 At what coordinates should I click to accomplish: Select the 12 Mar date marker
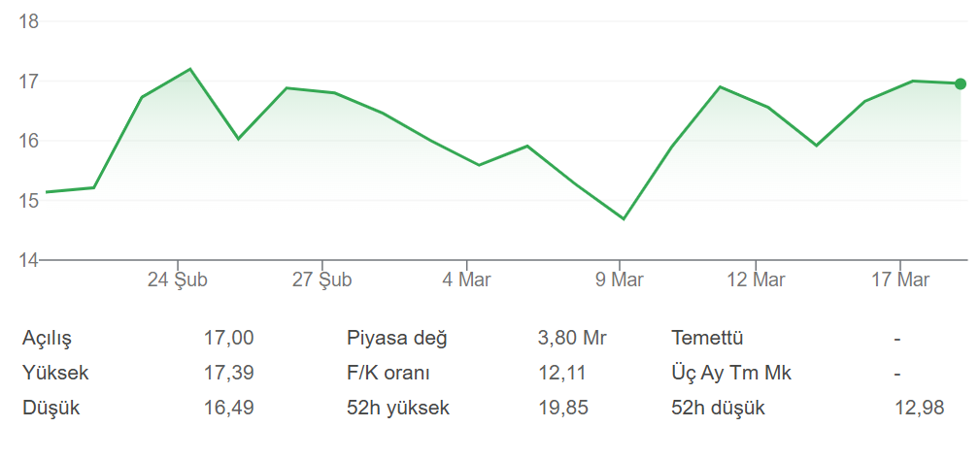tap(756, 280)
